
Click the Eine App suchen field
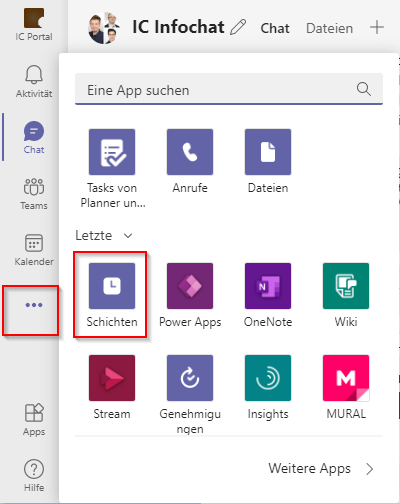229,89
